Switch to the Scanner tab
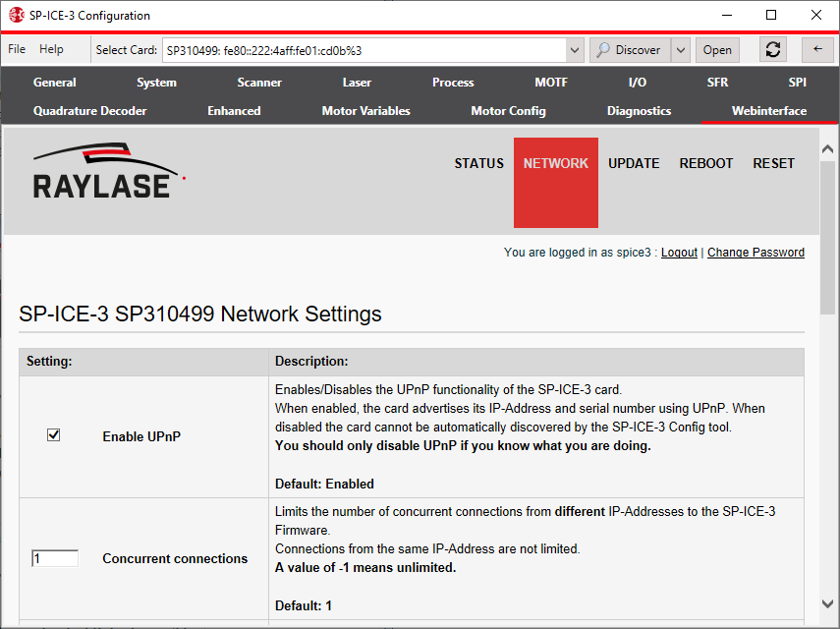Viewport: 840px width, 629px height. [259, 83]
